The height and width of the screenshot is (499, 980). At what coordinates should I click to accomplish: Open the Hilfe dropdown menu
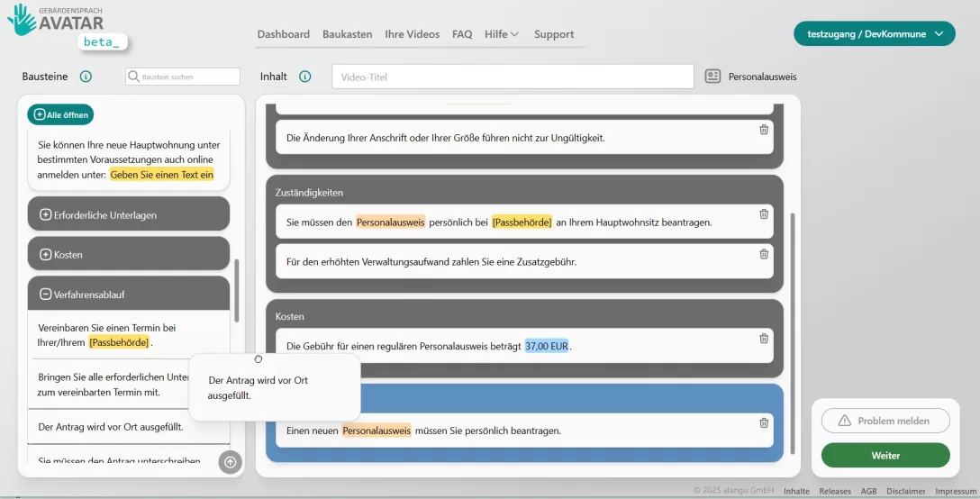(501, 34)
